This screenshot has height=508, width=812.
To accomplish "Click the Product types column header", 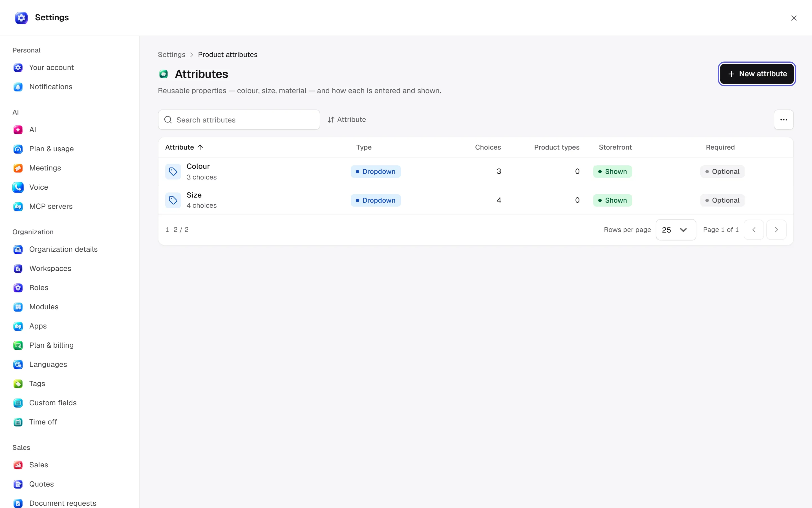I will 557,147.
